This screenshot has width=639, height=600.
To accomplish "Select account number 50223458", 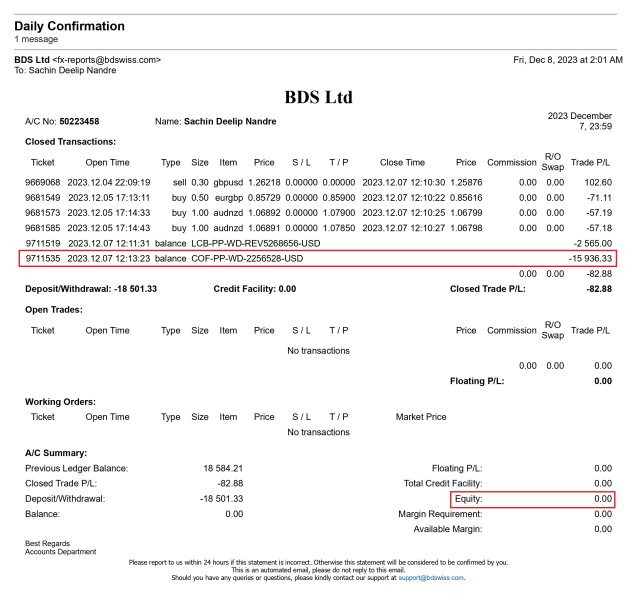I will pos(79,121).
